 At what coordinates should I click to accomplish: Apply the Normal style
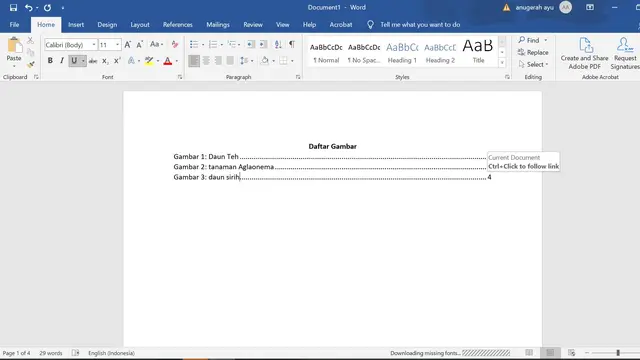click(x=326, y=52)
